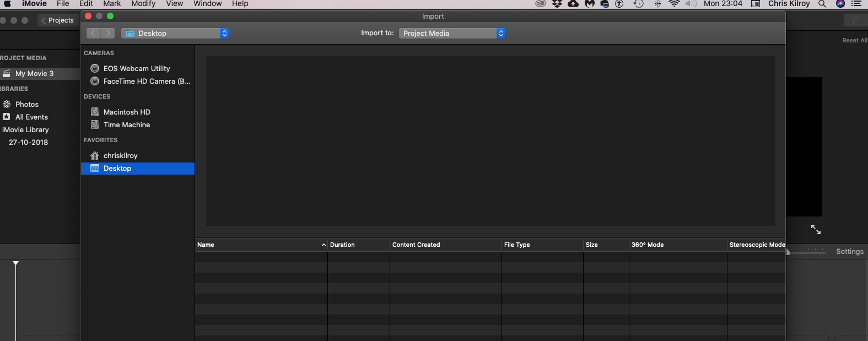
Task: Click Reset All in iMovie window
Action: click(855, 40)
